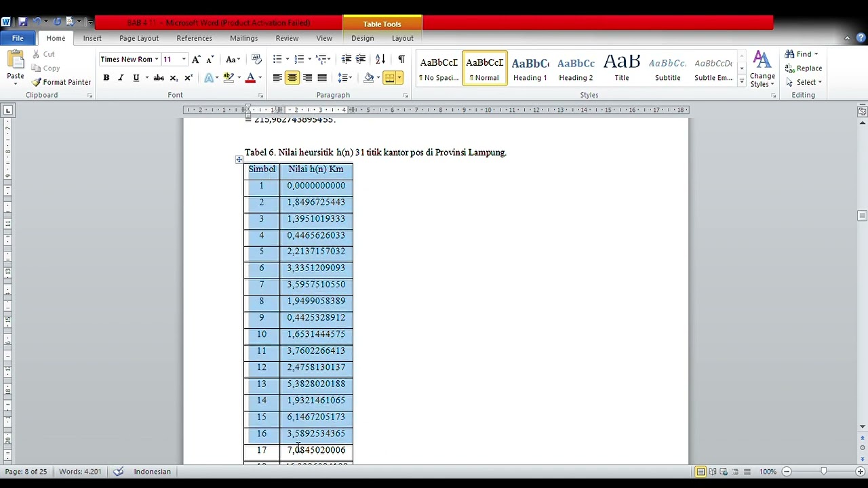Click Numbering list icon
This screenshot has width=868, height=488.
(299, 59)
